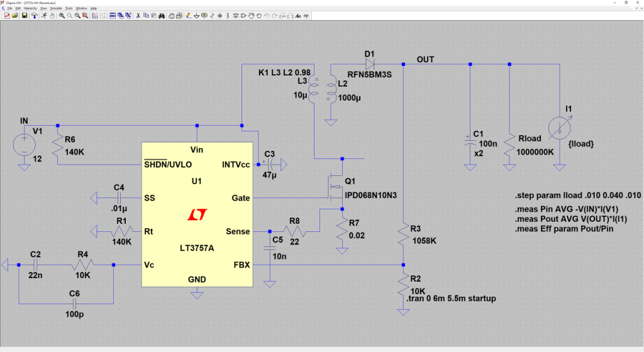644x352 pixels.
Task: Select the 1000000K Rload value
Action: (x=535, y=152)
